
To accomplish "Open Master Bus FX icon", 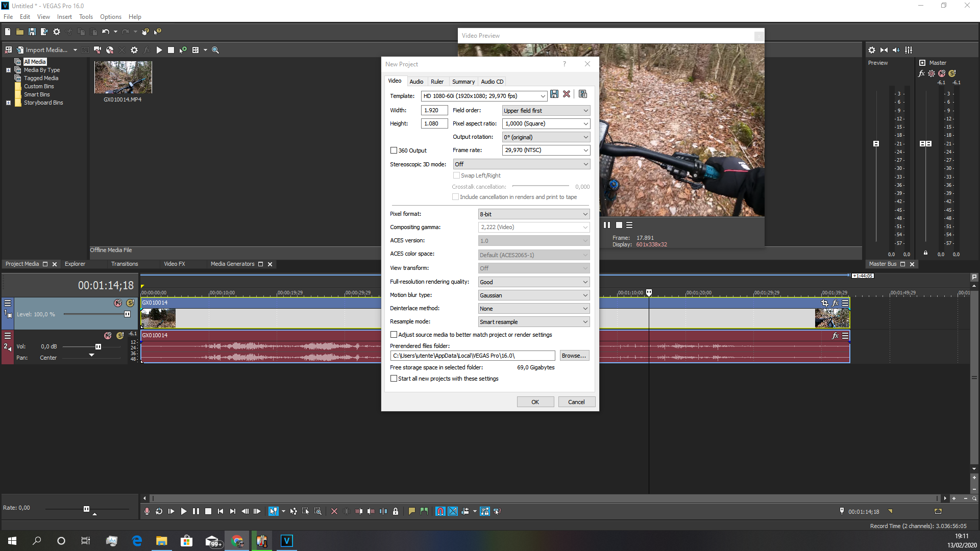I will (921, 73).
